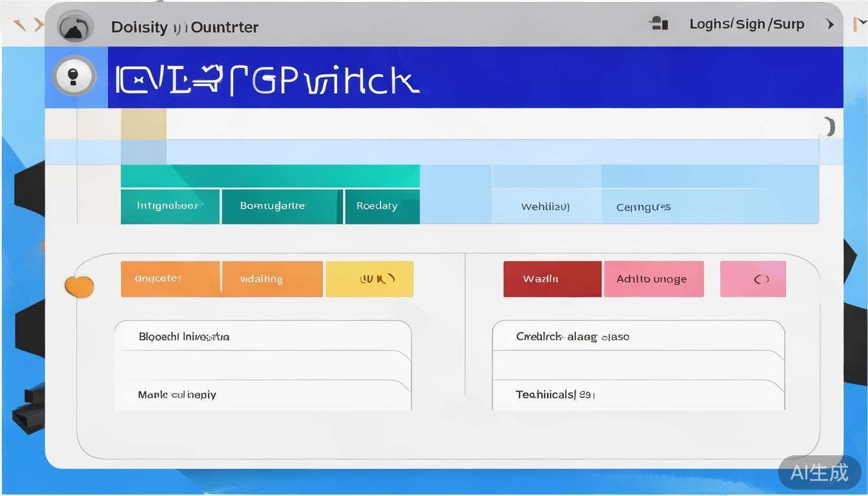The height and width of the screenshot is (496, 868).
Task: Expand the chevron right of Loghs/Sigh/Surp
Action: pyautogui.click(x=830, y=25)
